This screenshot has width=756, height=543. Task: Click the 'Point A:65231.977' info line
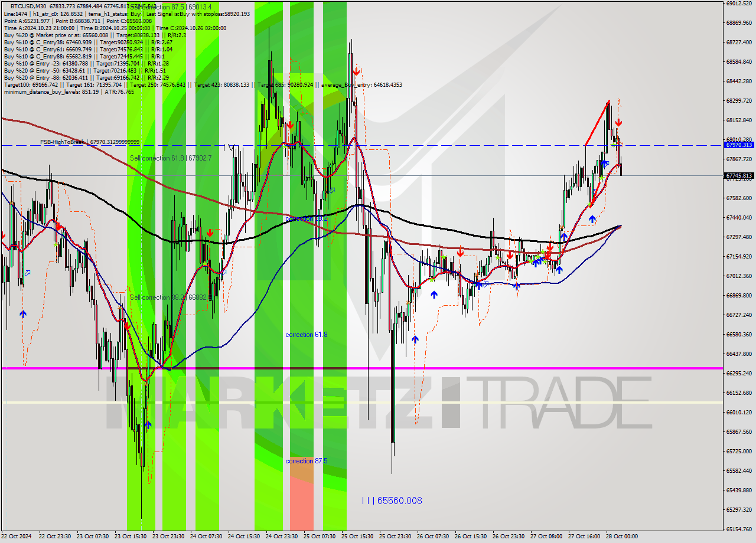point(77,21)
